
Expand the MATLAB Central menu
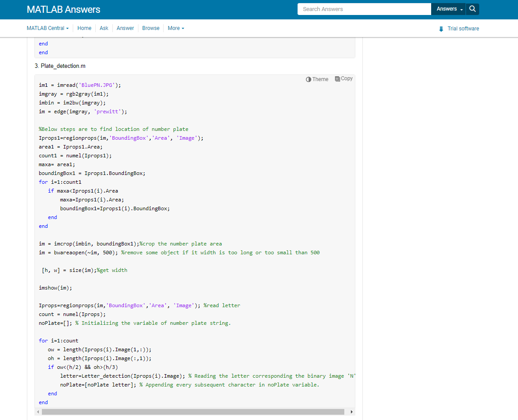pos(48,28)
